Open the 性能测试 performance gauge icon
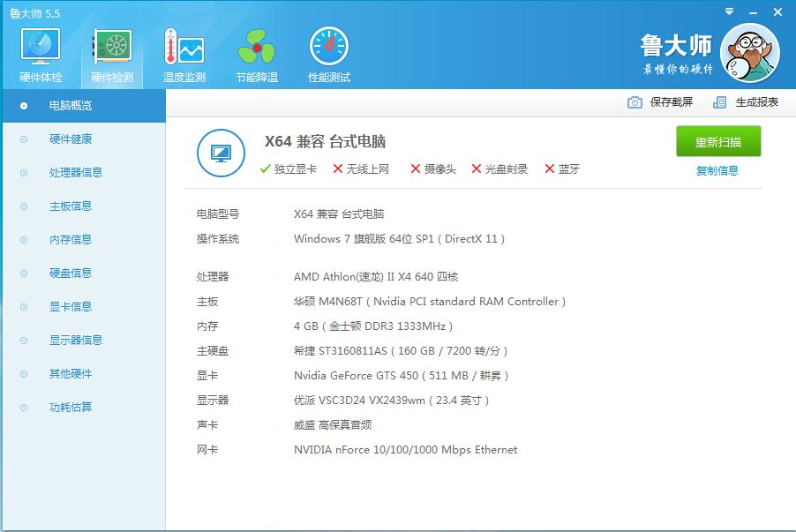The image size is (796, 532). coord(329,46)
